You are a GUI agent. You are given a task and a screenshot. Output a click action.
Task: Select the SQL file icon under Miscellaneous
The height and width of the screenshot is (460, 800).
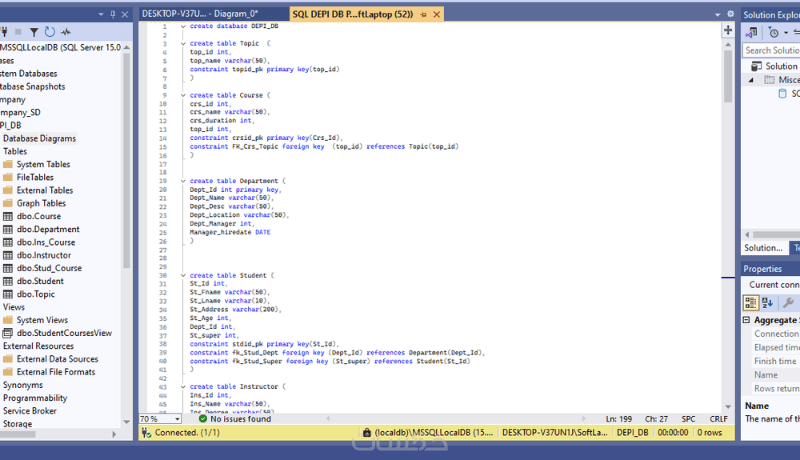click(x=782, y=93)
